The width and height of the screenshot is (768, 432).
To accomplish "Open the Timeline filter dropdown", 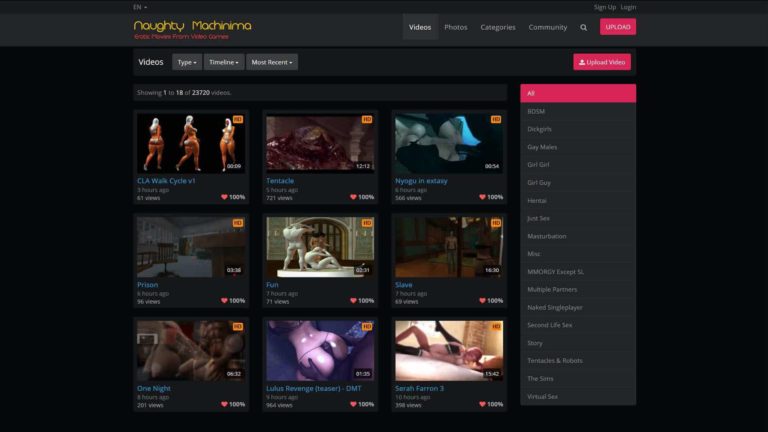I will point(224,62).
